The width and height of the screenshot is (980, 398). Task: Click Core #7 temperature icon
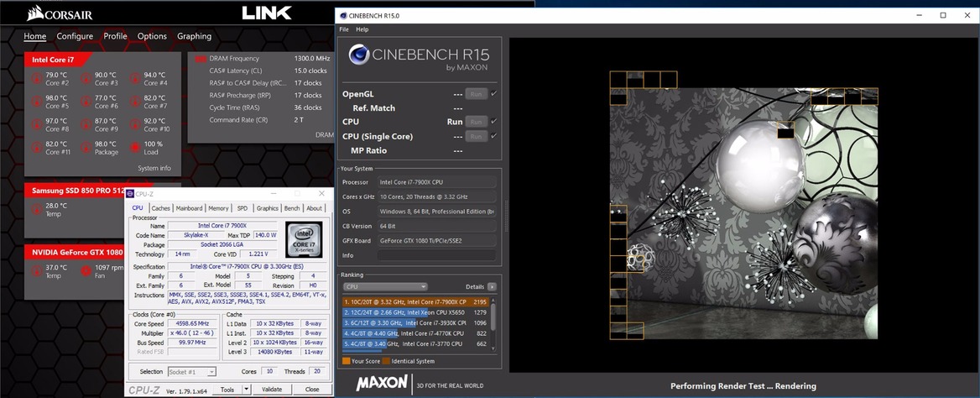tap(136, 102)
